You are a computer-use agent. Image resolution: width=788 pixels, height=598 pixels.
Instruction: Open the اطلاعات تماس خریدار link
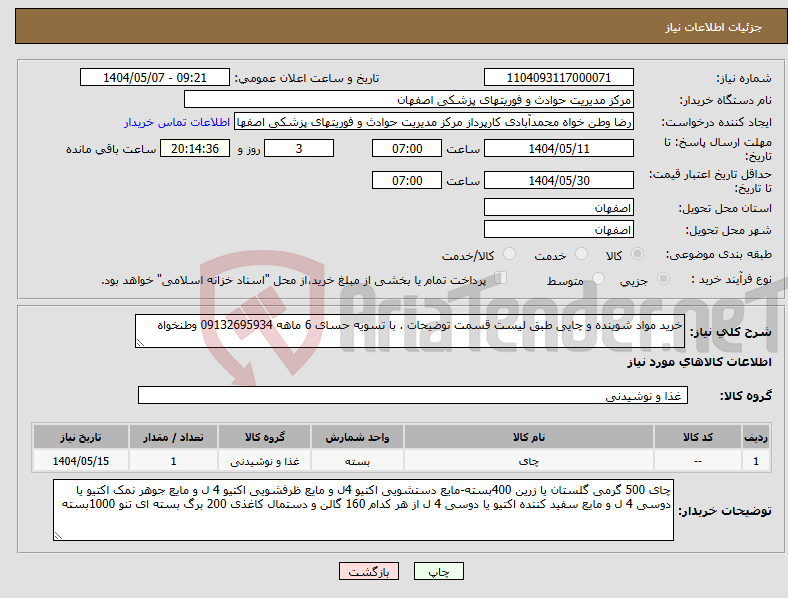tap(177, 122)
